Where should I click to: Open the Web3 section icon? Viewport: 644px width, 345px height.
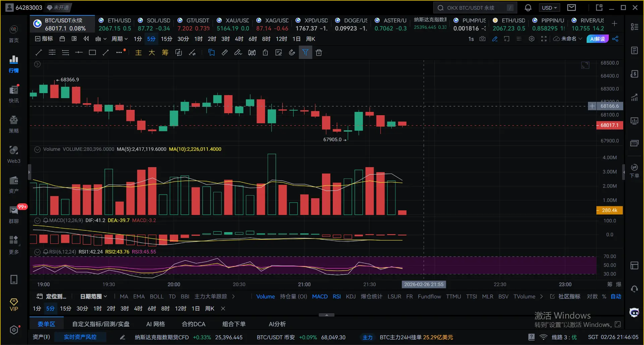(x=14, y=154)
